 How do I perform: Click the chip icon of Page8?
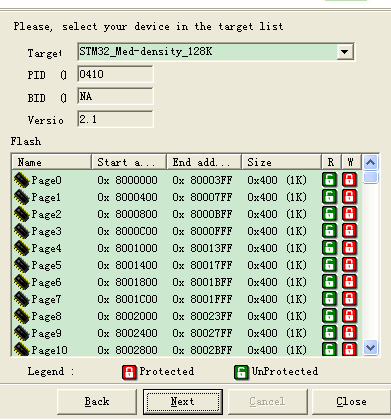pyautogui.click(x=22, y=316)
